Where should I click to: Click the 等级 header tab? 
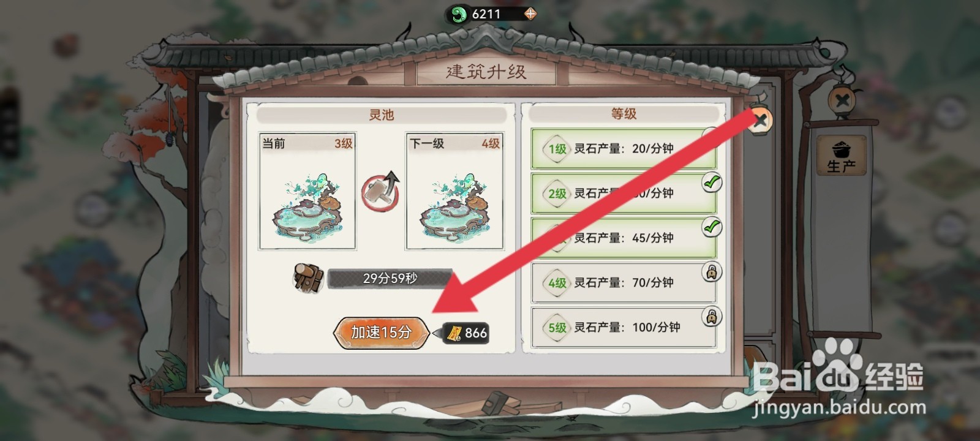624,114
